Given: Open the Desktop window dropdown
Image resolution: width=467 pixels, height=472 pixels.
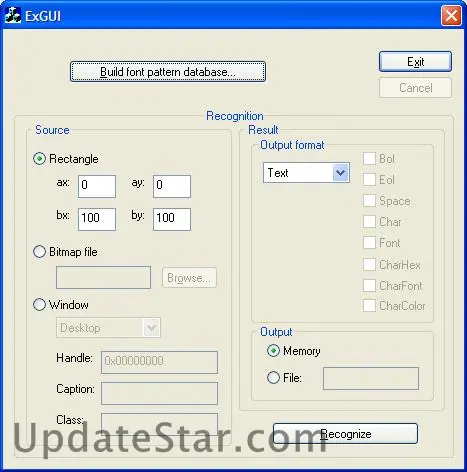Looking at the screenshot, I should tap(108, 328).
